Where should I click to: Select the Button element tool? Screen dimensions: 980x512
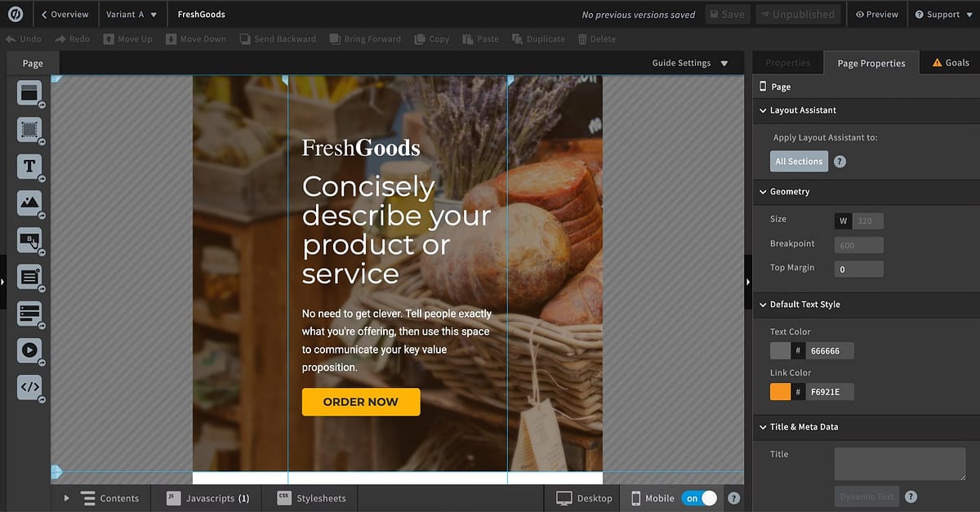tap(29, 239)
